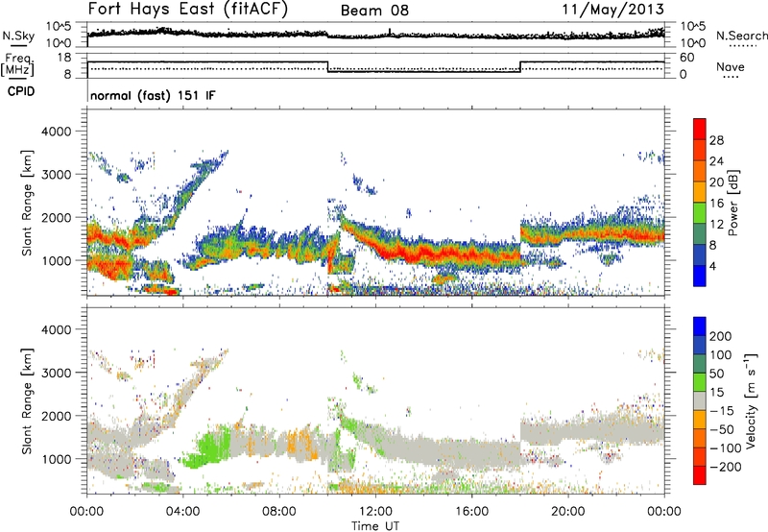Screen dimensions: 768x532
Task: Click the '04:00' time axis label
Action: click(x=182, y=512)
